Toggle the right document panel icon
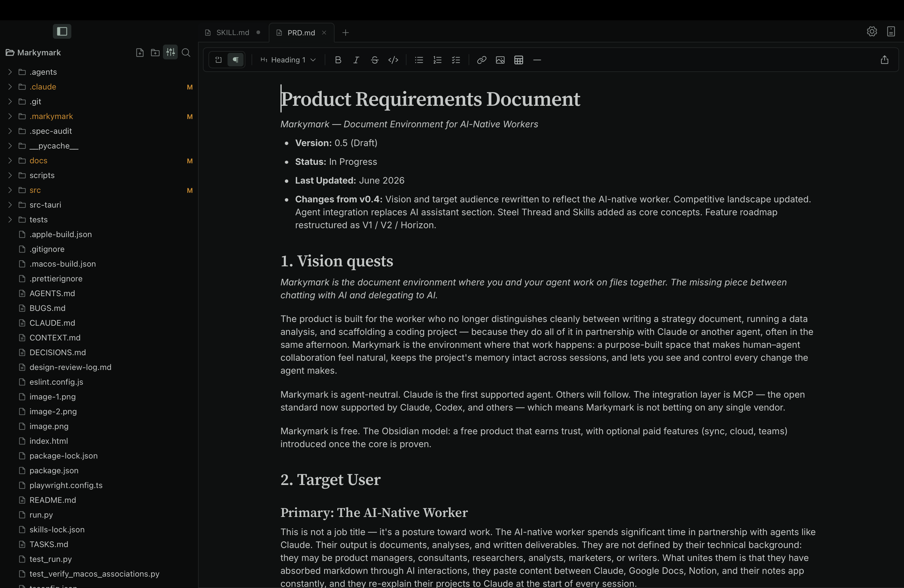 [x=891, y=32]
